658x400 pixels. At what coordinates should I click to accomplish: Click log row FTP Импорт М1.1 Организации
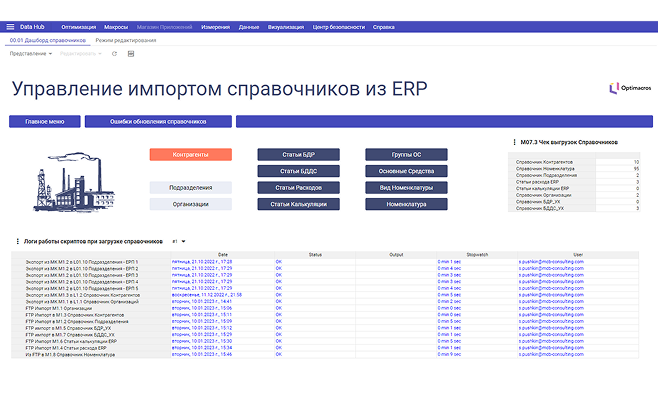click(325, 308)
